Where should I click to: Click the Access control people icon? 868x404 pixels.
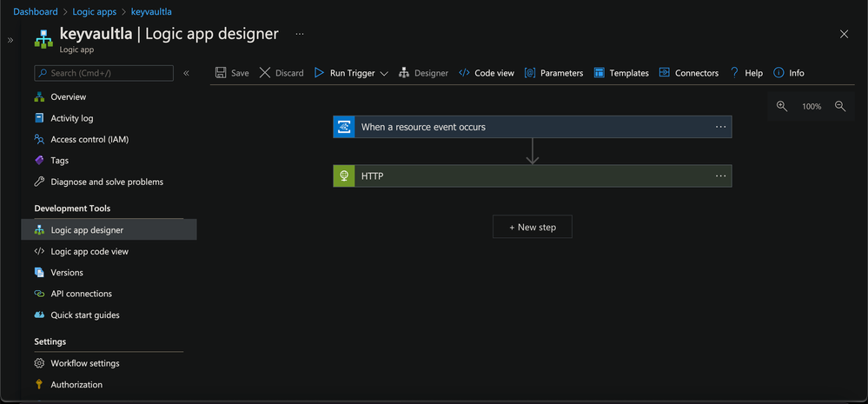tap(39, 139)
